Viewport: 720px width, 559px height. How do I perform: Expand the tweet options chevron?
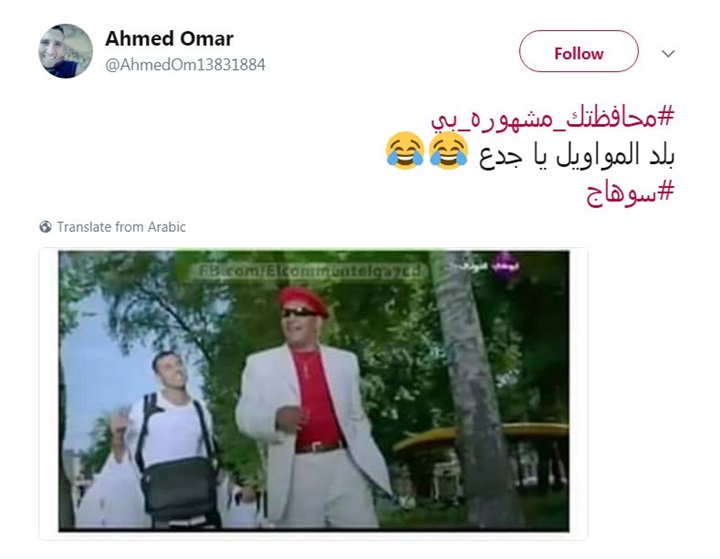pos(668,53)
